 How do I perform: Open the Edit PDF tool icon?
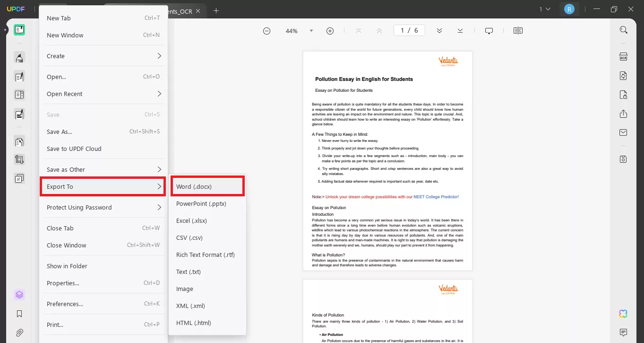tap(19, 77)
